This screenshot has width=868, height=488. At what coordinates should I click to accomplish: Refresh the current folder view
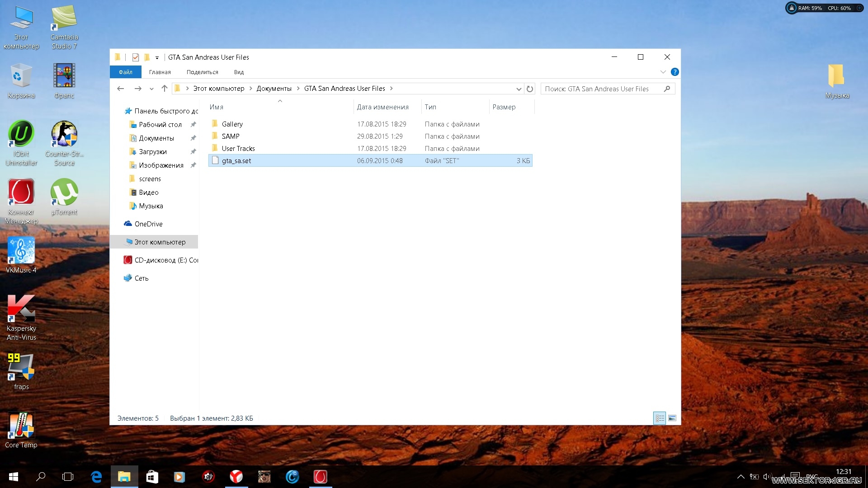click(530, 89)
